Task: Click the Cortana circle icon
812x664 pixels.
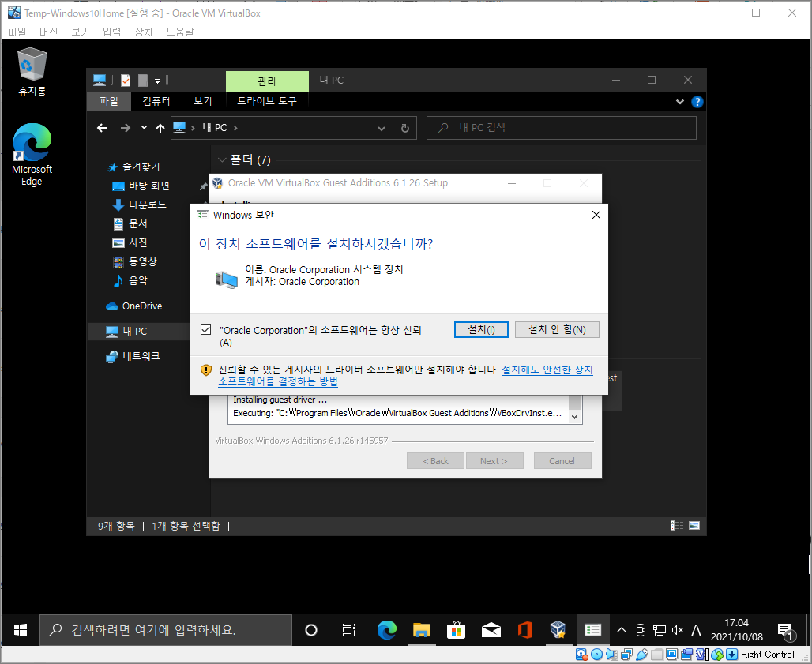Action: (310, 630)
